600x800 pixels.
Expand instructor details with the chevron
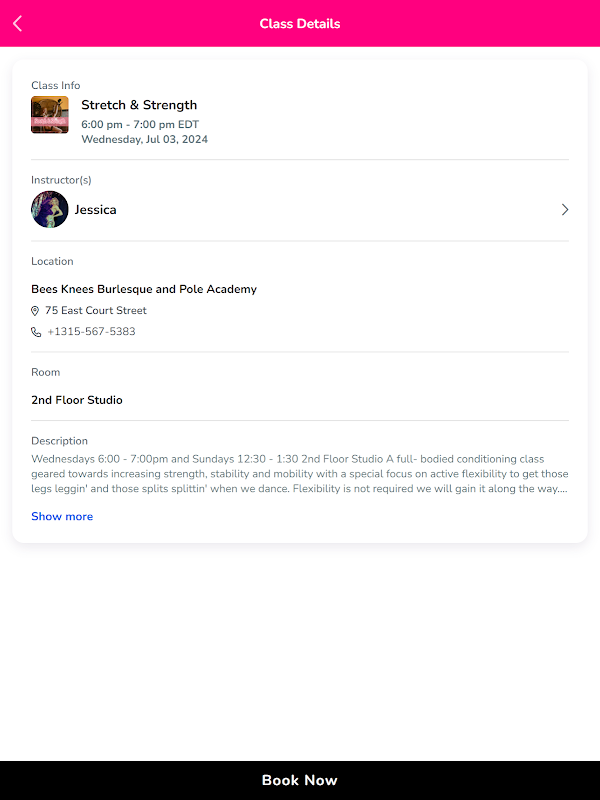[564, 210]
